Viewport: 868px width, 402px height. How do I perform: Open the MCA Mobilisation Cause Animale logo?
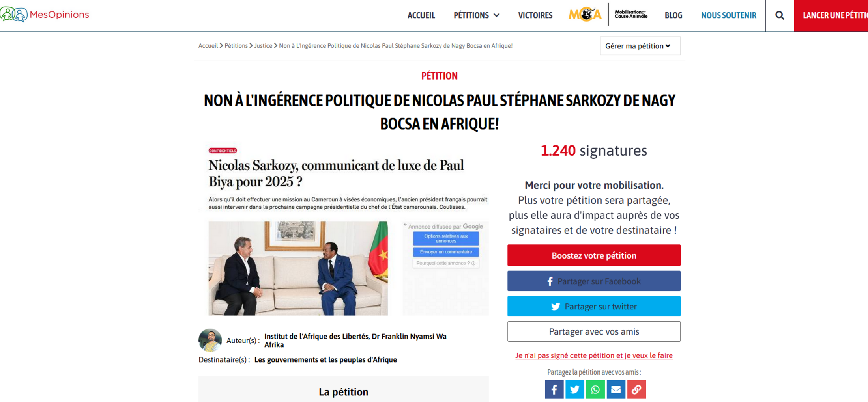608,15
